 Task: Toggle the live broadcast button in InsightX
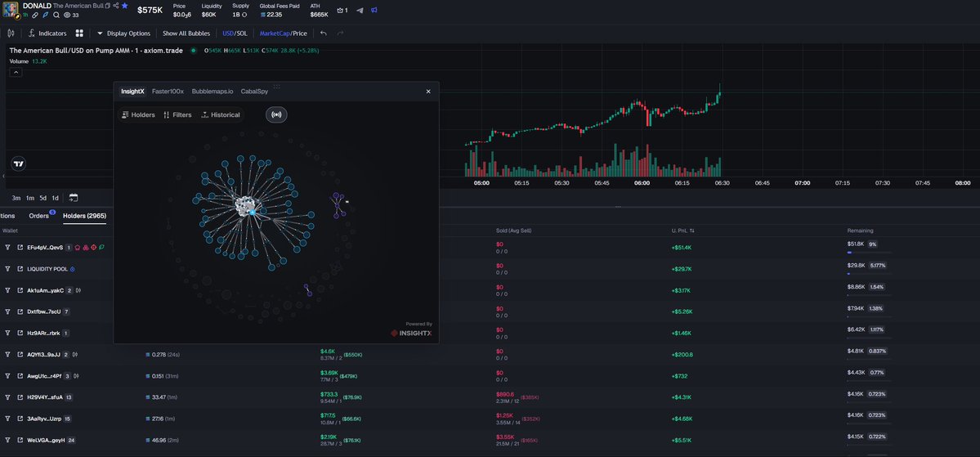click(276, 115)
